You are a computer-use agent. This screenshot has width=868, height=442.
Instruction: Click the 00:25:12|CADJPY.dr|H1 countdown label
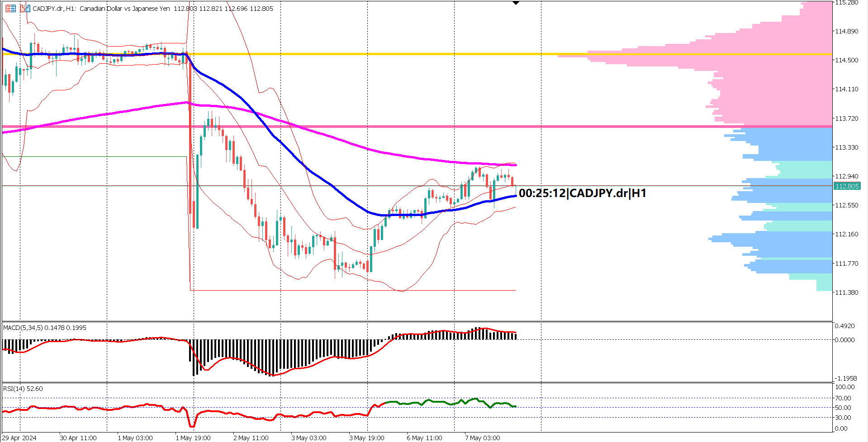583,193
